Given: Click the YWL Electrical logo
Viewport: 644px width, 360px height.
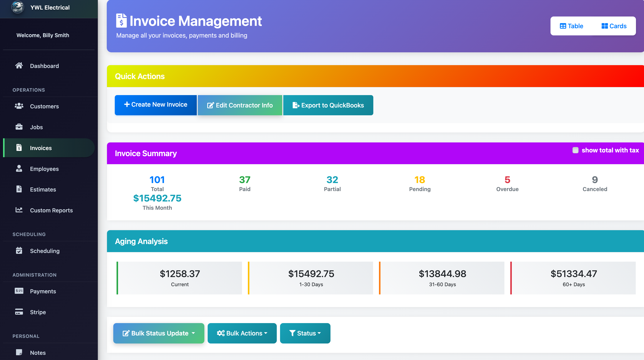Looking at the screenshot, I should pos(17,7).
